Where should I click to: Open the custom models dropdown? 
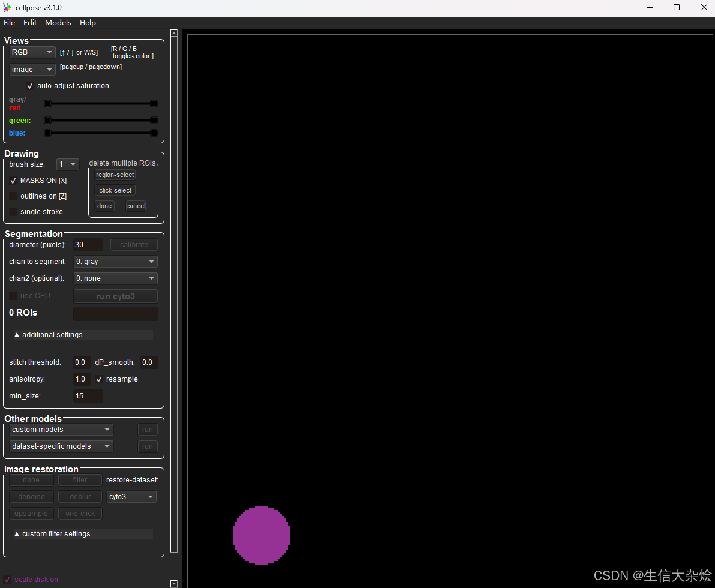pos(61,430)
